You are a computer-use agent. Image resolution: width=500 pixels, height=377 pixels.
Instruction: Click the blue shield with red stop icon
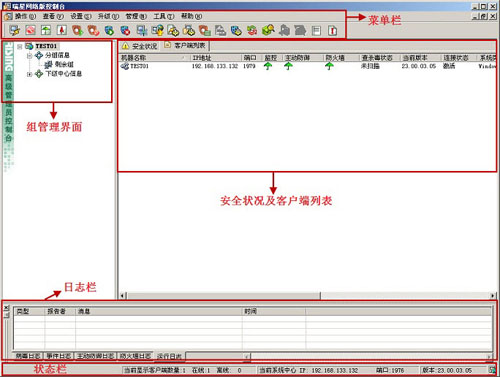[125, 31]
